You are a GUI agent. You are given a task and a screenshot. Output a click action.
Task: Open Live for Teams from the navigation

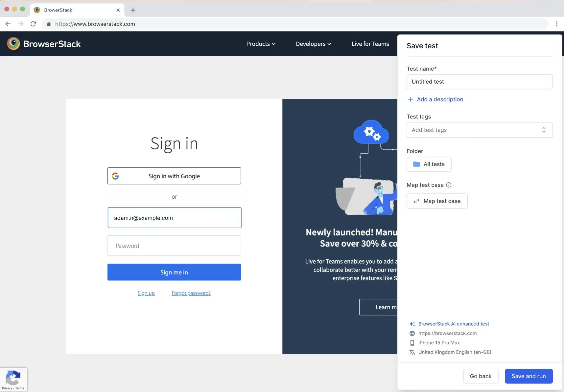(370, 44)
